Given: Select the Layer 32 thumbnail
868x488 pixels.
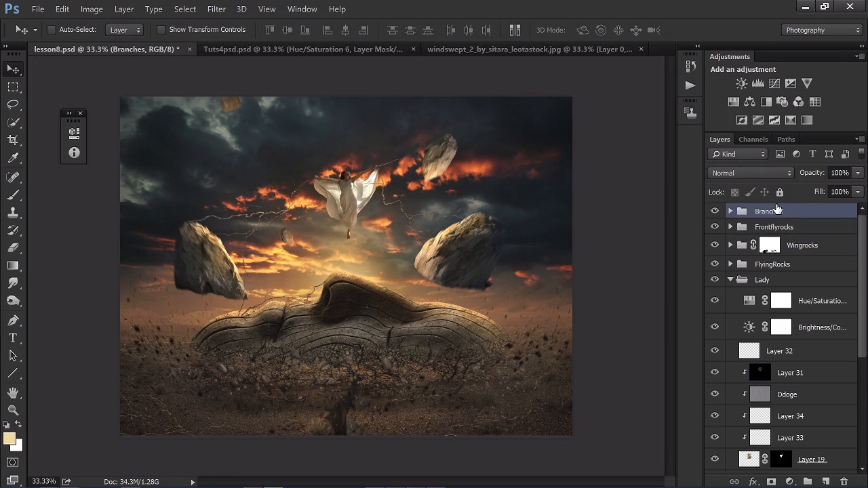Looking at the screenshot, I should (749, 351).
